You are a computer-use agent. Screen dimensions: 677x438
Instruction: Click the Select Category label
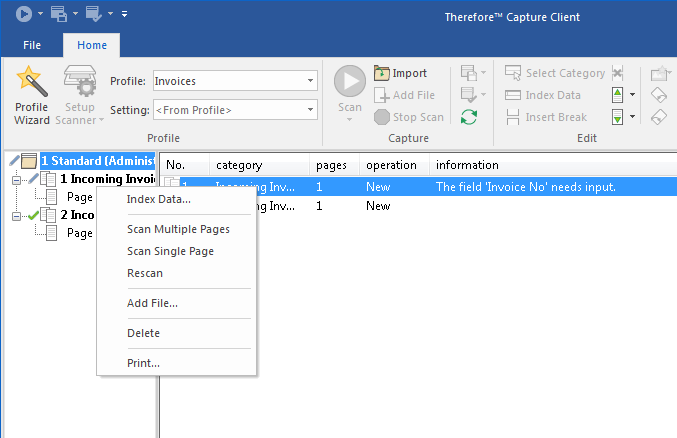pyautogui.click(x=565, y=73)
